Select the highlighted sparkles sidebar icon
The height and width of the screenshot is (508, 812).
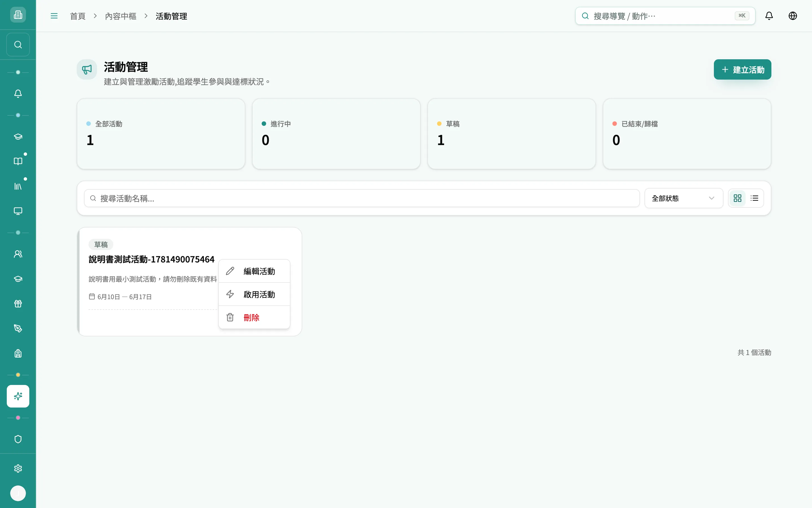(x=18, y=396)
